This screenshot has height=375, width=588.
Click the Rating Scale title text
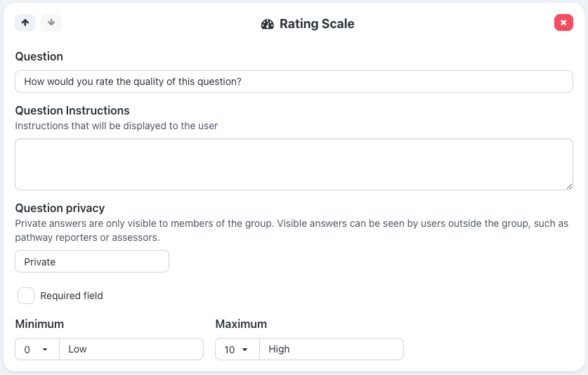coord(317,24)
